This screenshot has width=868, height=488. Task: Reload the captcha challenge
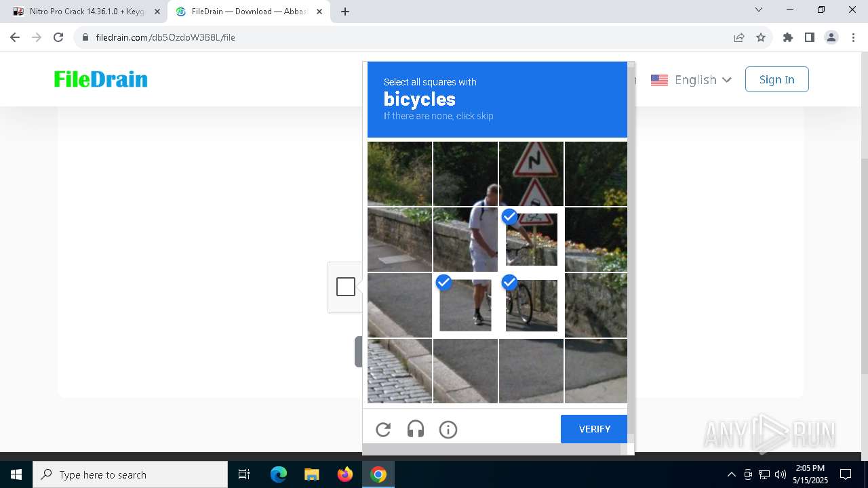point(383,429)
